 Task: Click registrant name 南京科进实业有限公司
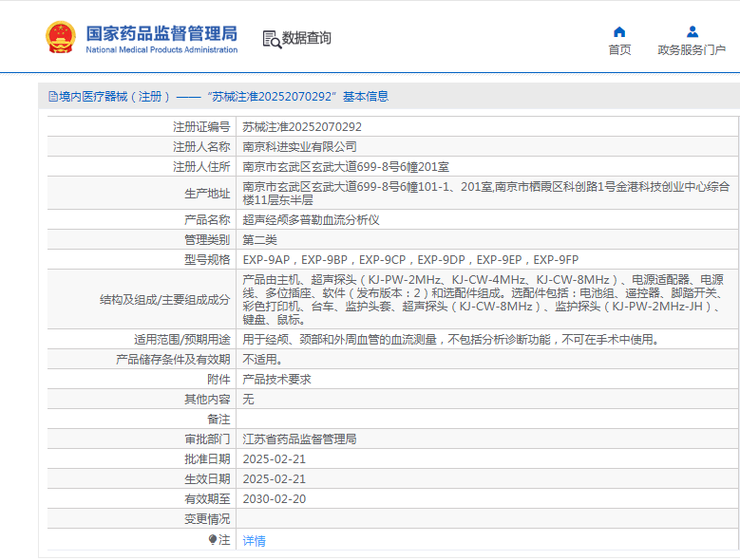(x=299, y=146)
